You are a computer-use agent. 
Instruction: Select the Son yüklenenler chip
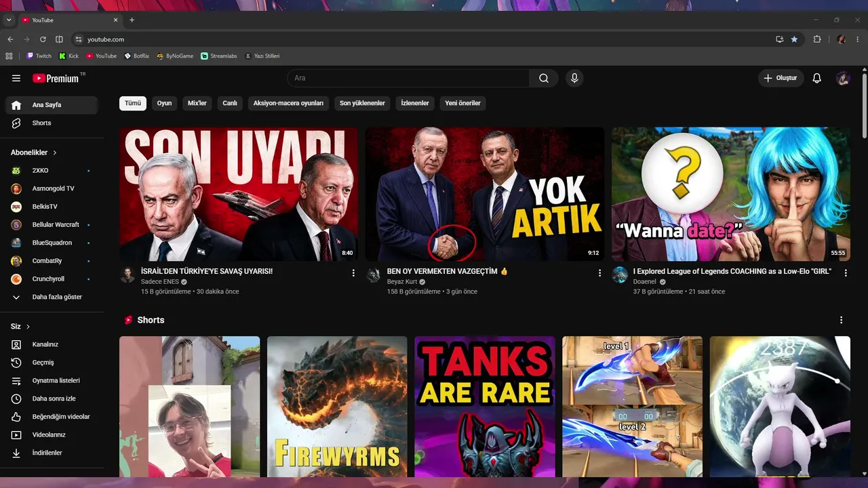(x=362, y=103)
